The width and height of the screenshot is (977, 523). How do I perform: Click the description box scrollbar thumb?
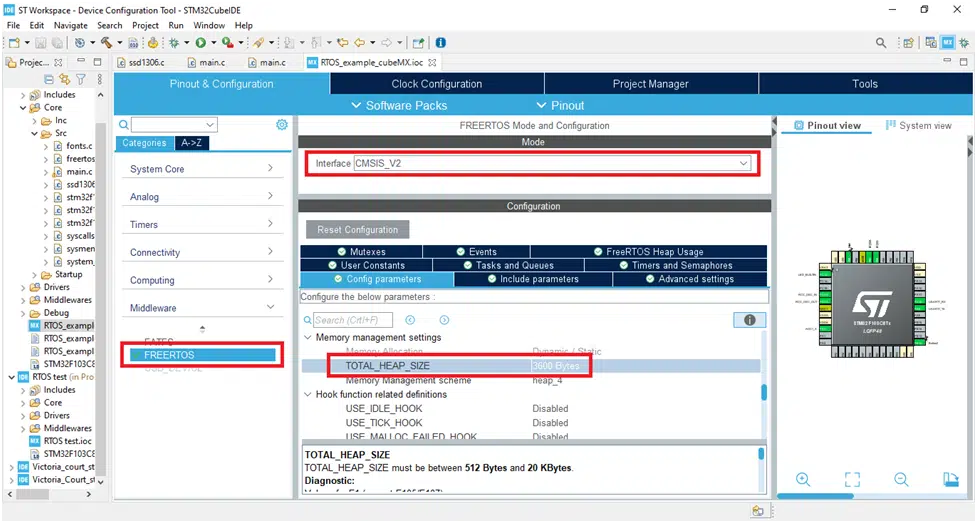coord(761,454)
